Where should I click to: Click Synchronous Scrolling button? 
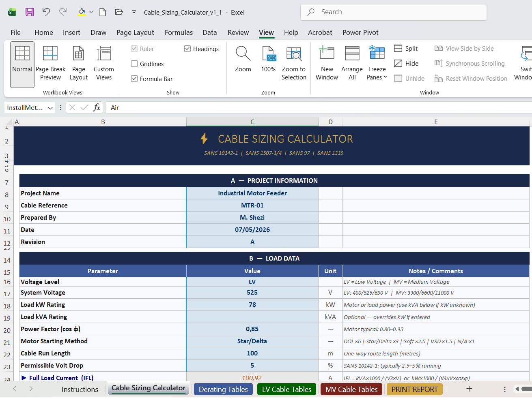pos(470,63)
